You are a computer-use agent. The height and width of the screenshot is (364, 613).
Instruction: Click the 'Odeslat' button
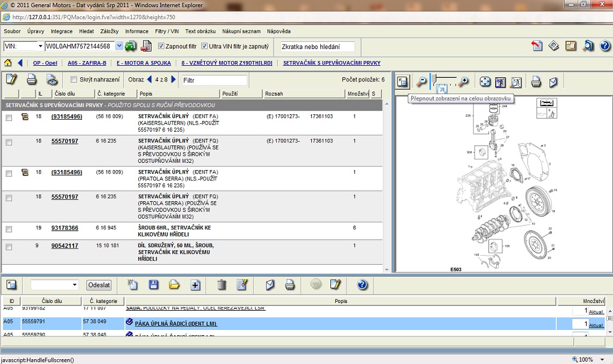[x=99, y=285]
